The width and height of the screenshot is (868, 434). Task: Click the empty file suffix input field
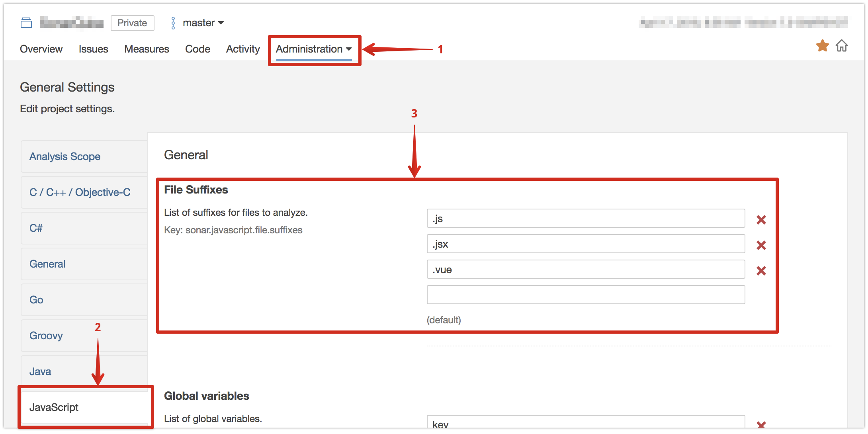585,295
